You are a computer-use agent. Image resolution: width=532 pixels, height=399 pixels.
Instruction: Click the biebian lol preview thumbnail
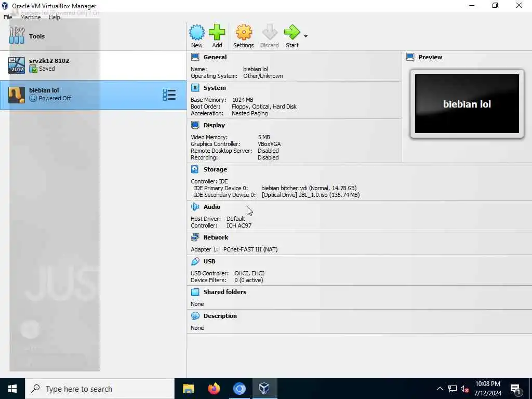click(467, 103)
